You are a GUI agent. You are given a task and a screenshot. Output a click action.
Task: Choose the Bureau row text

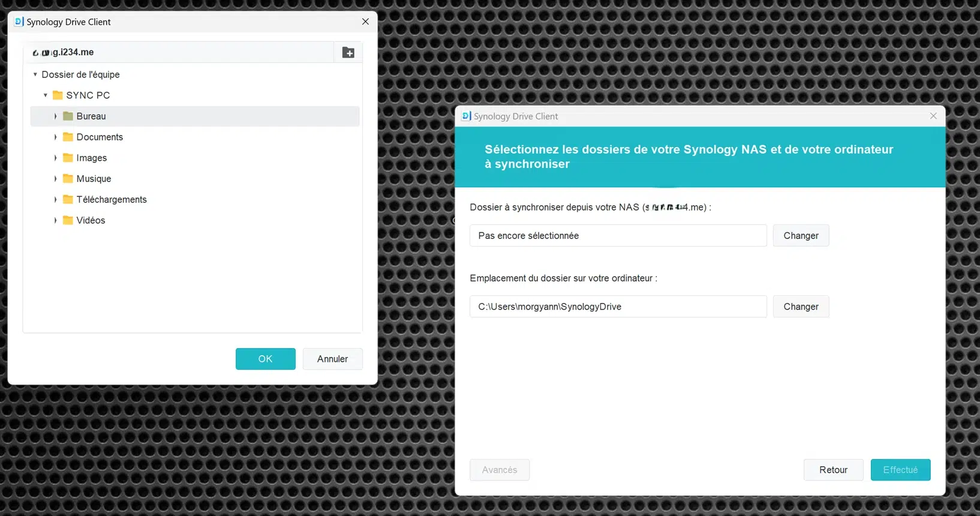91,116
